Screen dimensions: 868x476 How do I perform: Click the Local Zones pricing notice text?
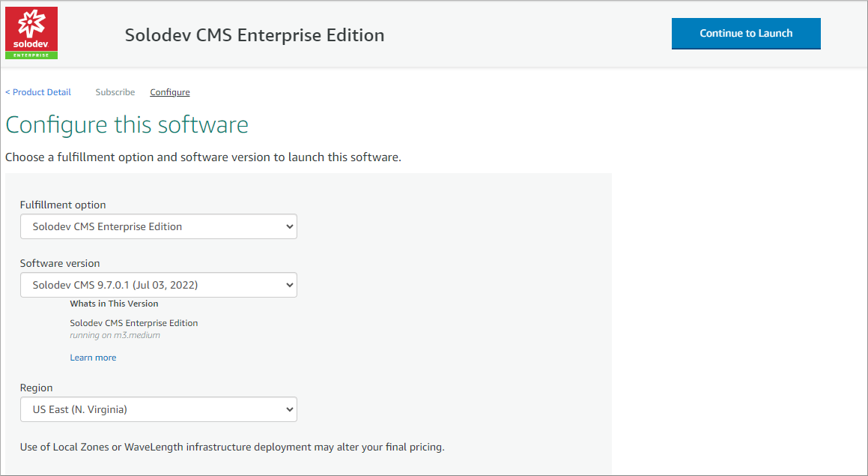(x=232, y=447)
